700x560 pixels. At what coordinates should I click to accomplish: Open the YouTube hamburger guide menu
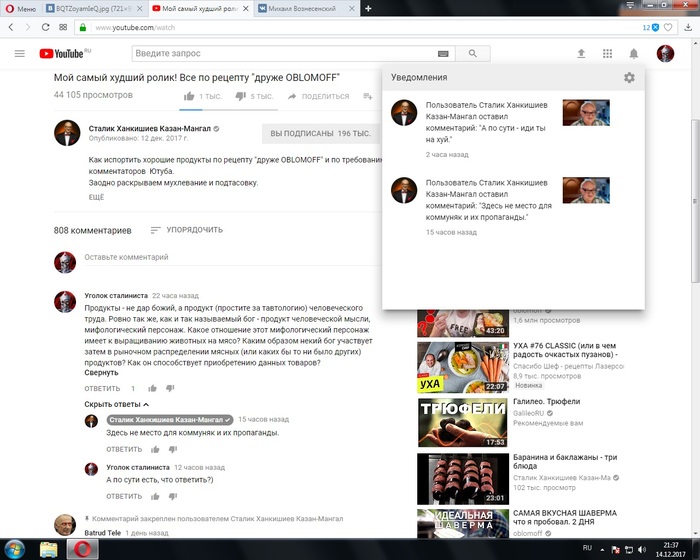click(20, 54)
